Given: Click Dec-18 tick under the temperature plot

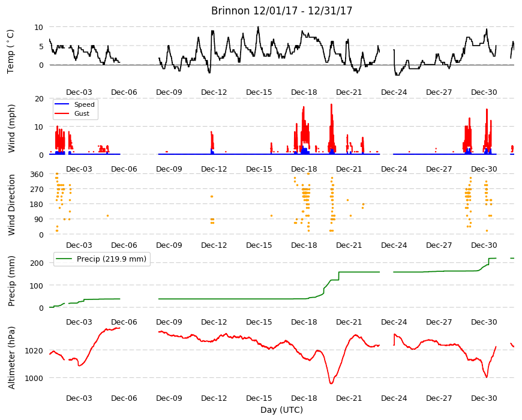Looking at the screenshot, I should coord(304,92).
